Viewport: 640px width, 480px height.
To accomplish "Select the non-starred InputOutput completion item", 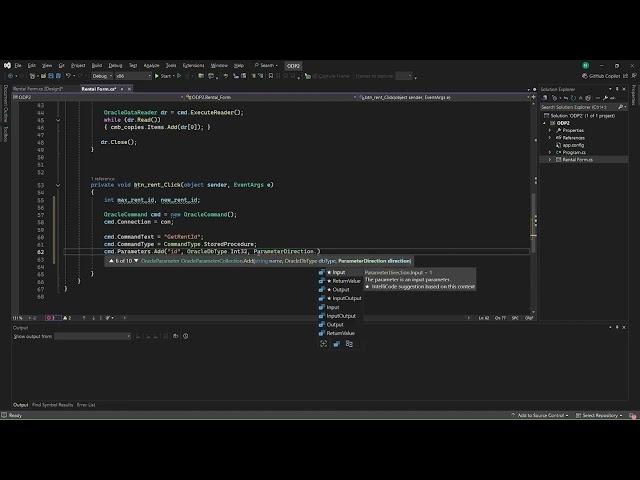I will click(x=340, y=316).
